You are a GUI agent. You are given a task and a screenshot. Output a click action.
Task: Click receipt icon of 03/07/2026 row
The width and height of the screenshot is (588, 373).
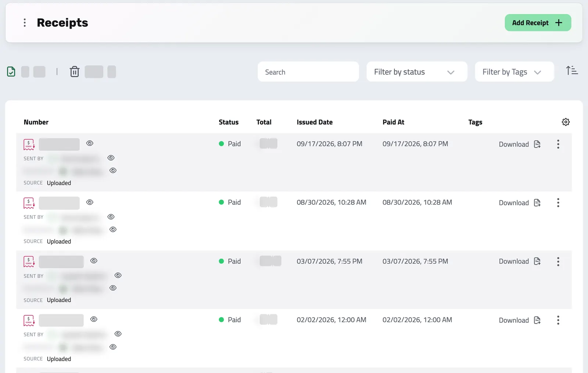tap(29, 262)
